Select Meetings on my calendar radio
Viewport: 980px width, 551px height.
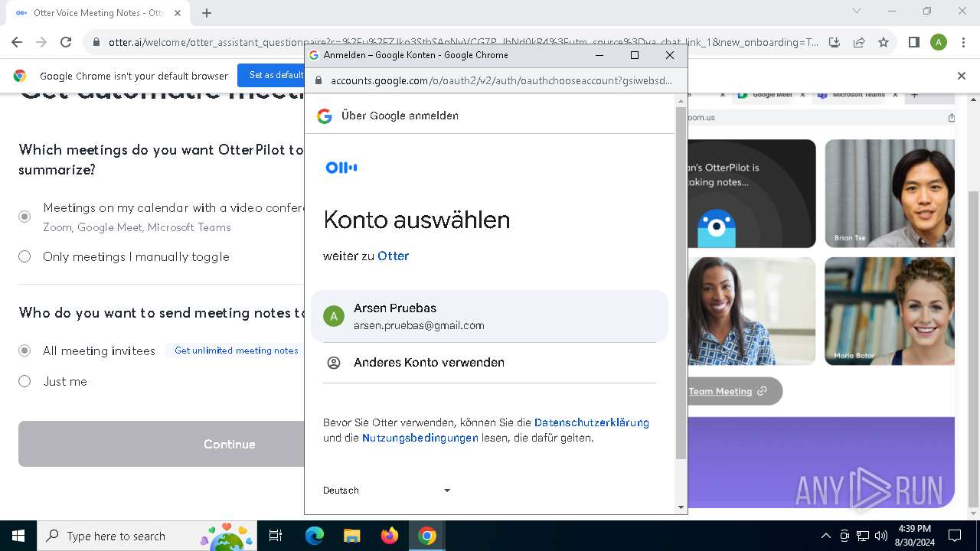(x=24, y=217)
